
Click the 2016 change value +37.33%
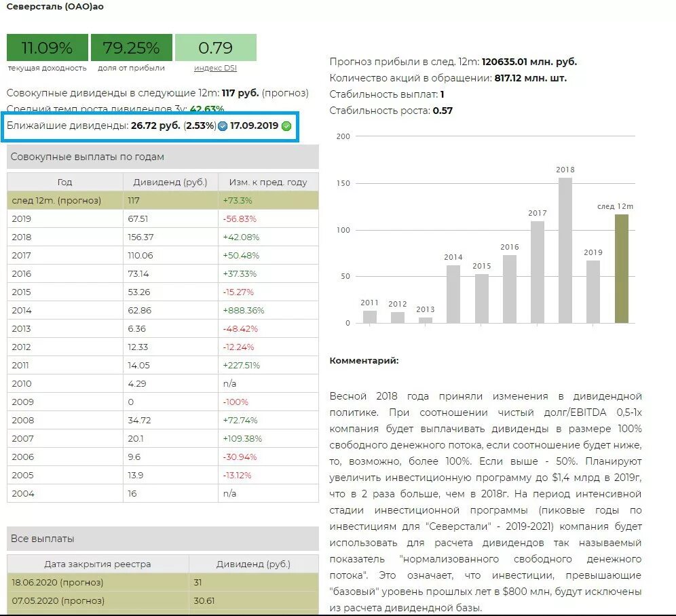click(x=240, y=273)
